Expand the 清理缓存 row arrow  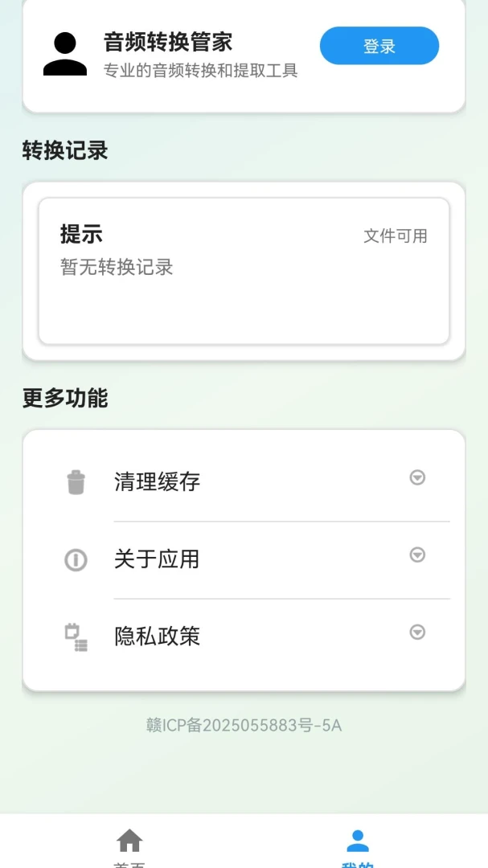(x=417, y=477)
